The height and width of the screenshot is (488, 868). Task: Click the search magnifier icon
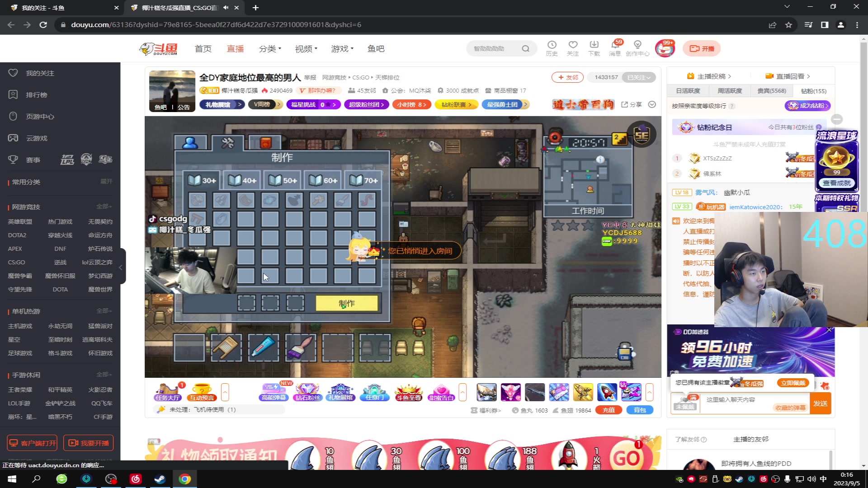[x=525, y=48]
